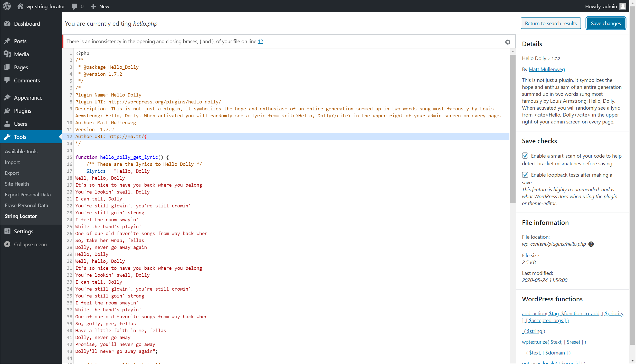Click the comments bubble icon in admin bar
Screen dimensions: 636x364
coord(74,6)
